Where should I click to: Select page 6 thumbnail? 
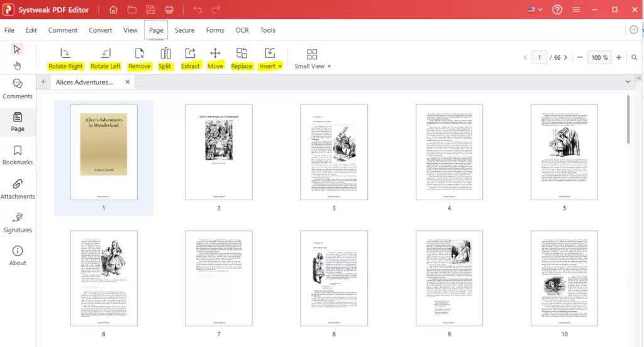(x=104, y=278)
